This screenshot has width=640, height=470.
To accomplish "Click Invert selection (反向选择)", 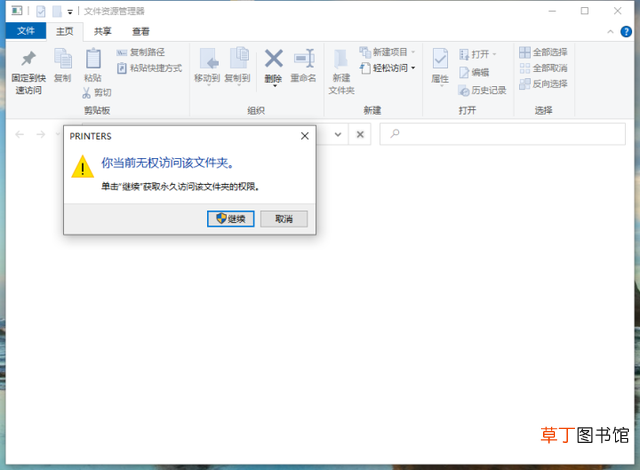I will [x=543, y=84].
